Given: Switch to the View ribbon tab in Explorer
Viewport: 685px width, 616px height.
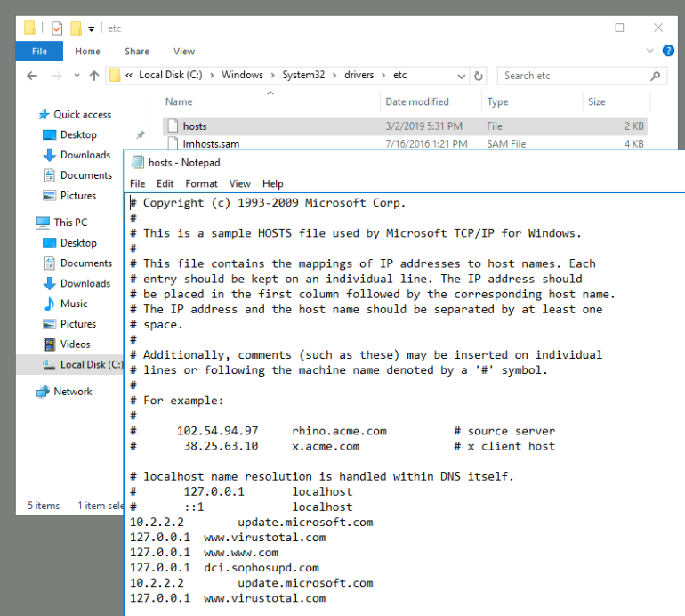Looking at the screenshot, I should (x=184, y=51).
